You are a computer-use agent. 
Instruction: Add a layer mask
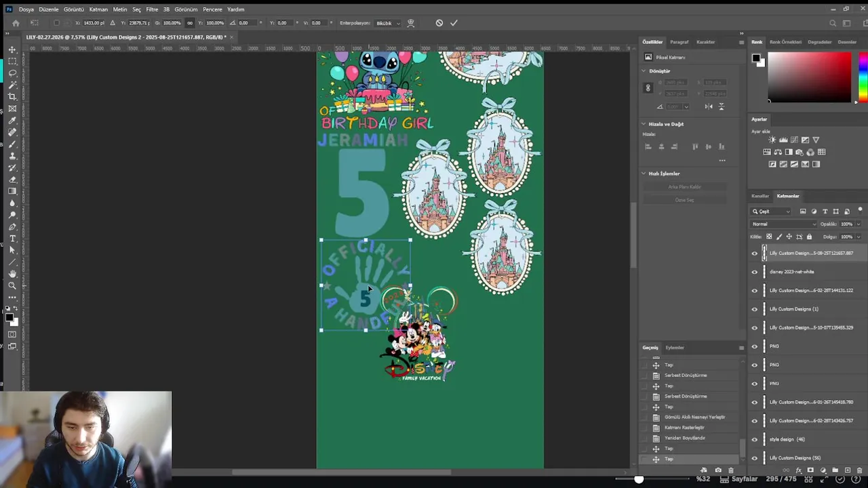(x=810, y=470)
